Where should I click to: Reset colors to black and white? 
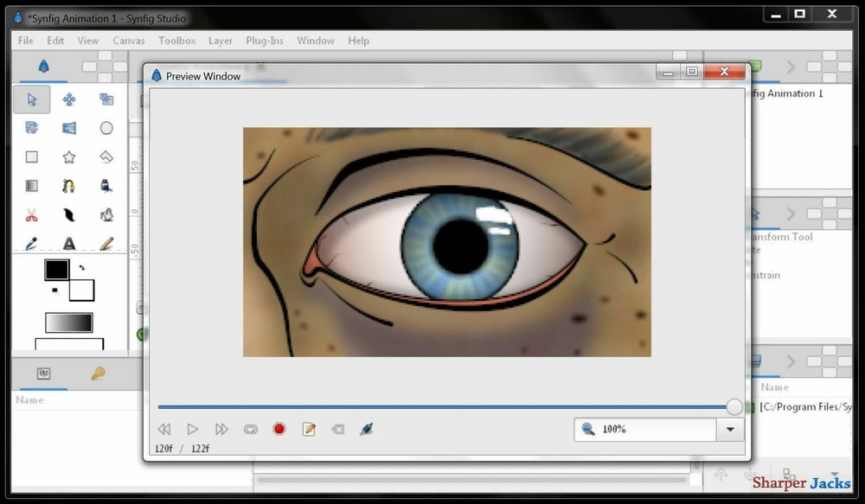54,290
